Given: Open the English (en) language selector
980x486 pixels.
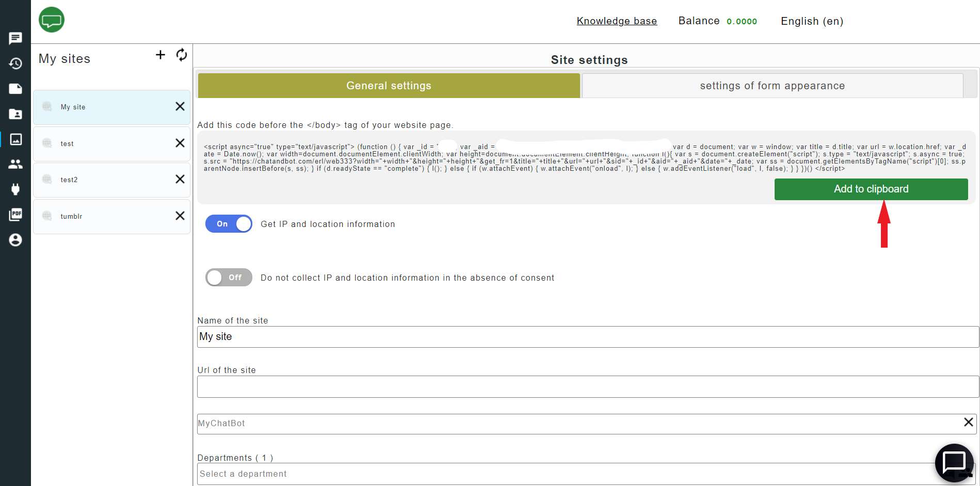Looking at the screenshot, I should coord(812,21).
